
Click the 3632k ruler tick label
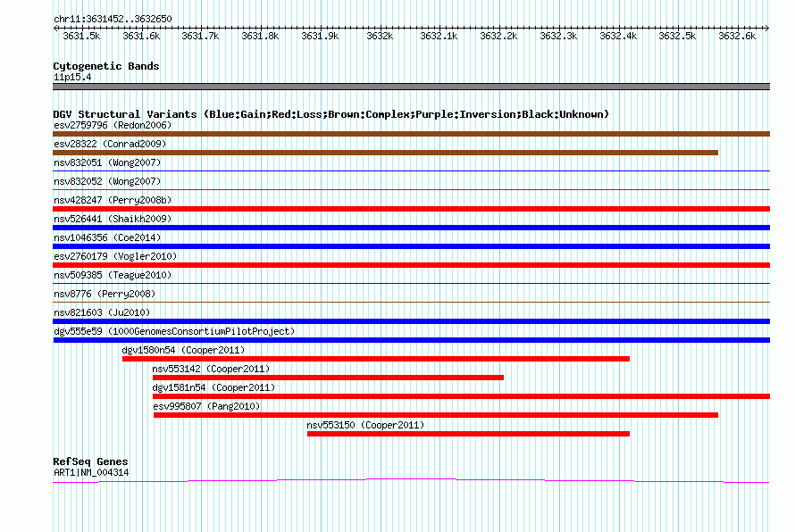pos(380,36)
